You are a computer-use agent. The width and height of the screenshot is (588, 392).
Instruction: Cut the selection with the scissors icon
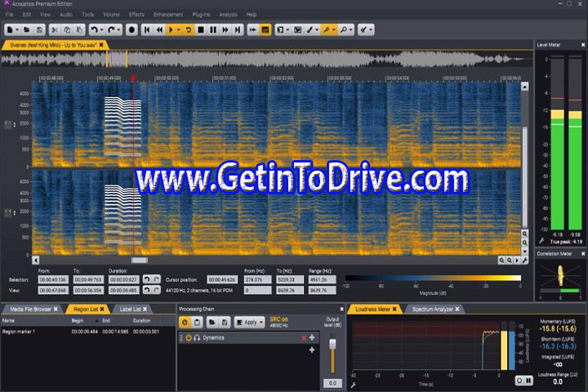coord(55,29)
